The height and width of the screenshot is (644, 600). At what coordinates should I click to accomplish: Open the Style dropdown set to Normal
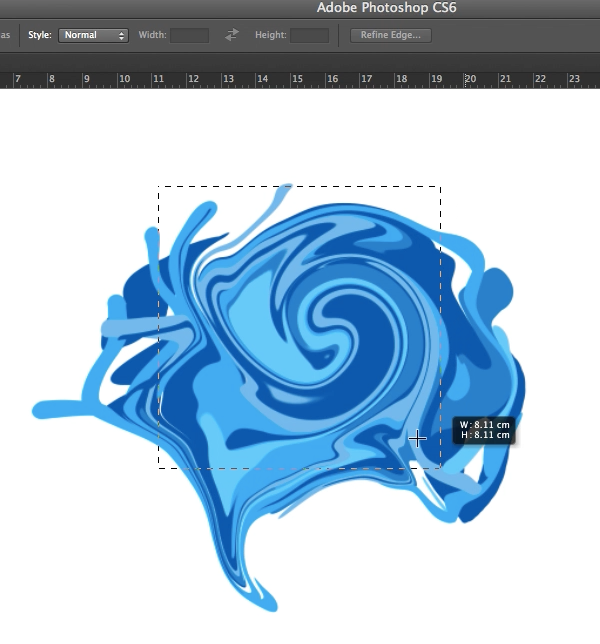(x=93, y=35)
